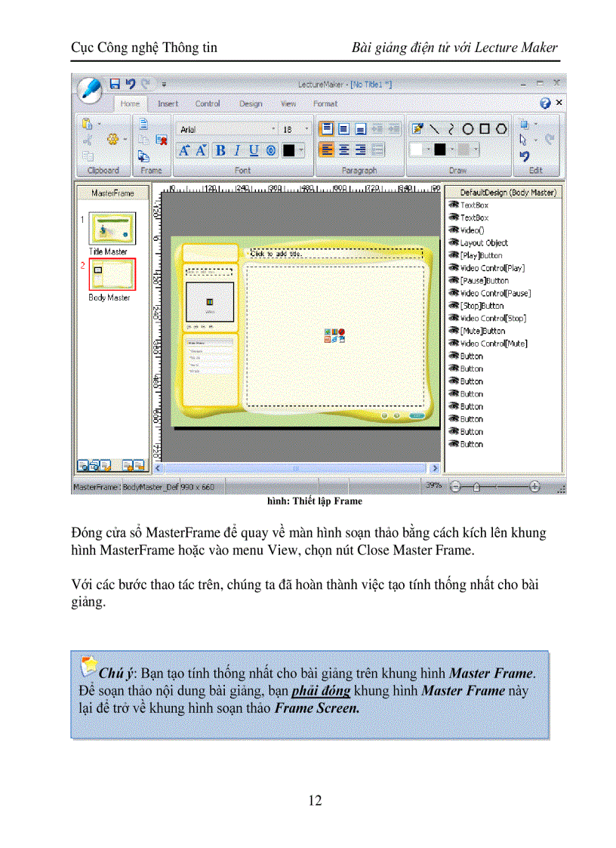Select the ellipse shape tool in Draw group
616x848 pixels.
(x=467, y=128)
